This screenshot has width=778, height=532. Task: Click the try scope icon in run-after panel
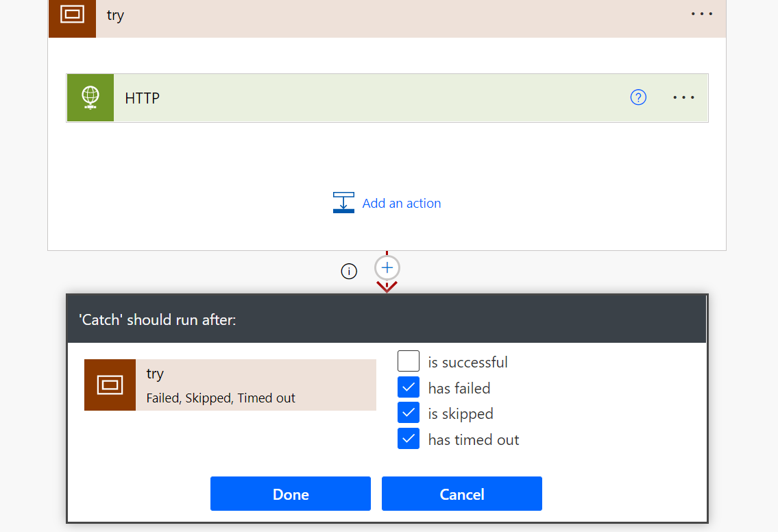click(x=110, y=385)
